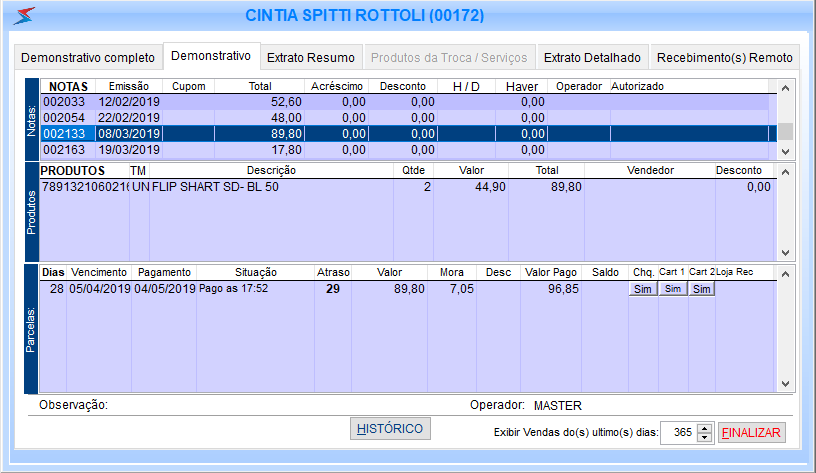
Task: Open the Recebimento(s) Remoto tab
Action: pyautogui.click(x=724, y=57)
